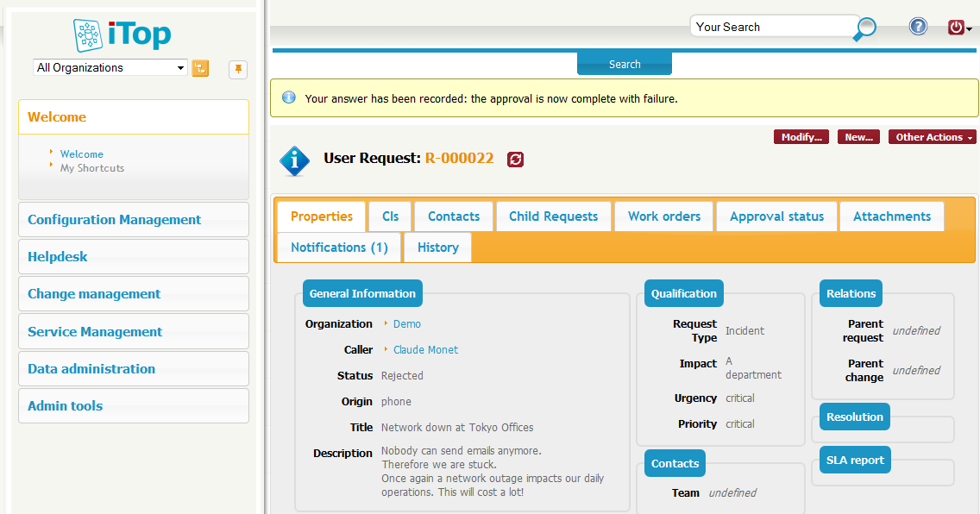Open the Notifications (1) tab
The width and height of the screenshot is (980, 514).
(x=339, y=248)
